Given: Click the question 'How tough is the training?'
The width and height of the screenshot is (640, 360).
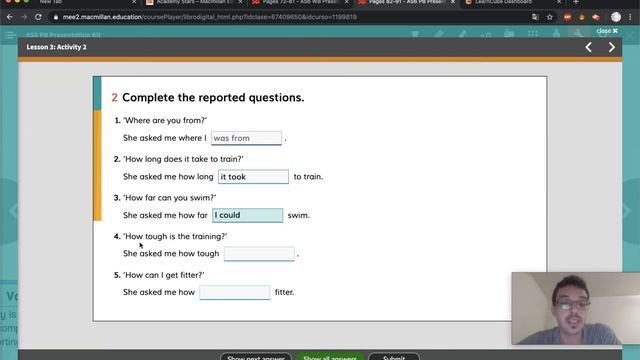Looking at the screenshot, I should (x=175, y=236).
